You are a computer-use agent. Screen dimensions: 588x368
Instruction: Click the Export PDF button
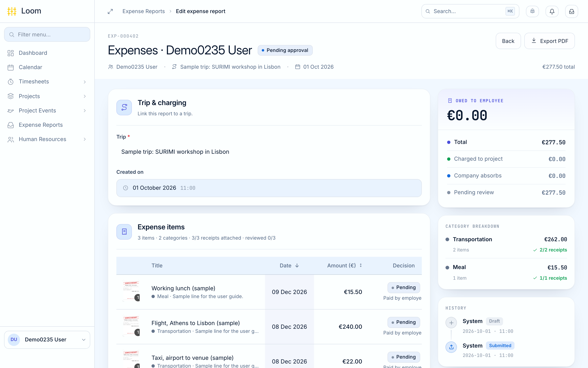pyautogui.click(x=549, y=41)
